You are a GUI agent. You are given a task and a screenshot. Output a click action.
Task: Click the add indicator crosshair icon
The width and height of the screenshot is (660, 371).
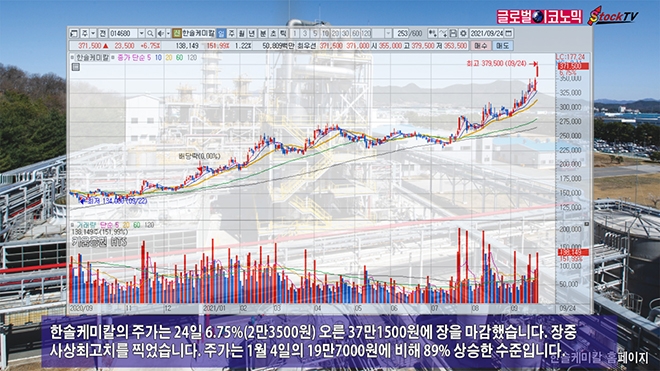click(x=432, y=33)
